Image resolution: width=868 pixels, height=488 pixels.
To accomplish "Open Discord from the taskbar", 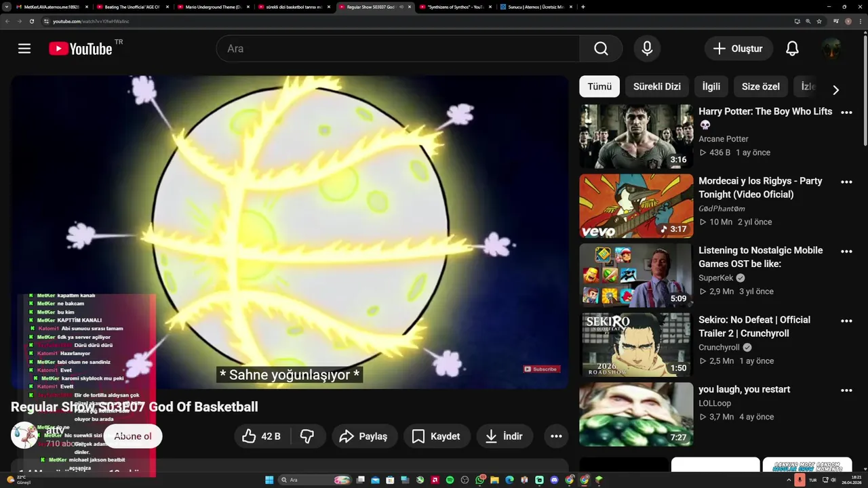I will click(554, 480).
